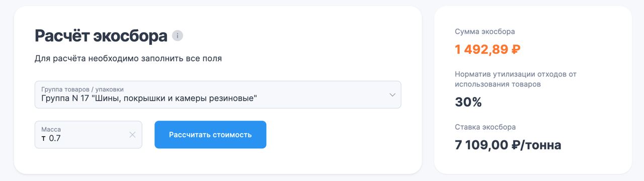Click the Масса label in the input
Viewport: 644px width, 181px height.
(x=51, y=129)
